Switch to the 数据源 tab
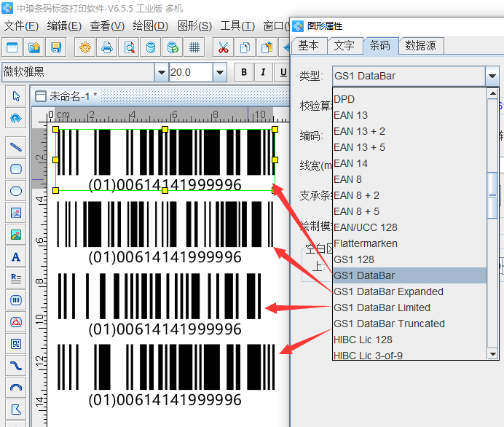504x427 pixels. point(420,45)
